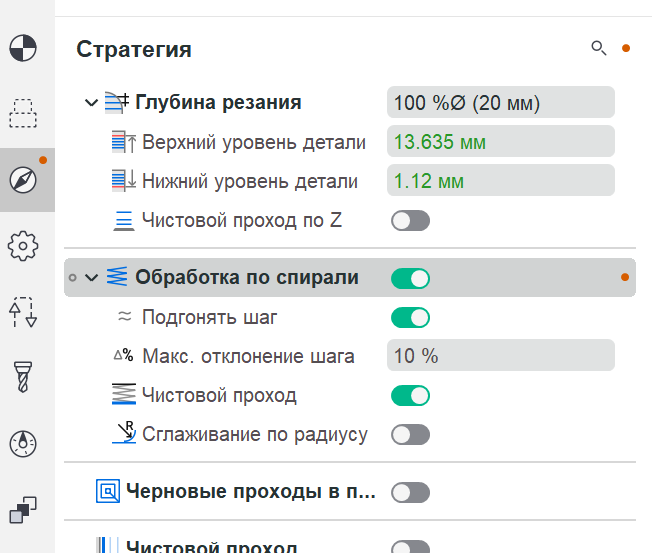Click the orange dot beside the search icon
This screenshot has width=652, height=553.
(x=626, y=48)
